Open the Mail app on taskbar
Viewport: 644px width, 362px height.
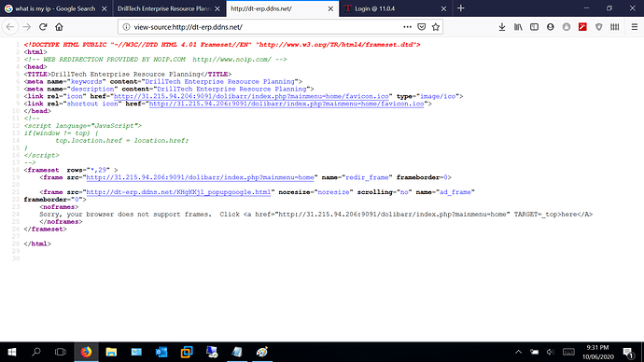[x=136, y=352]
